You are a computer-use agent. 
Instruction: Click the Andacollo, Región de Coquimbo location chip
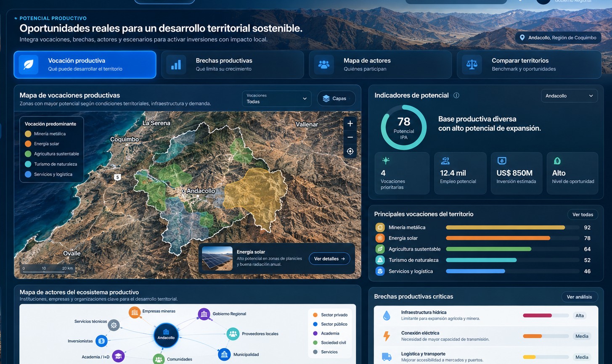click(x=558, y=38)
